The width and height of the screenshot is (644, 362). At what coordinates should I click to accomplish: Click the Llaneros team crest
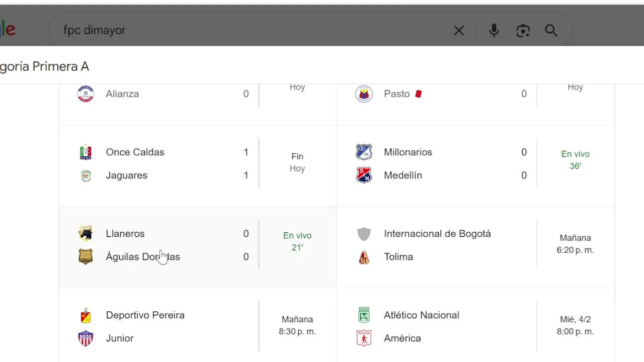click(x=86, y=234)
